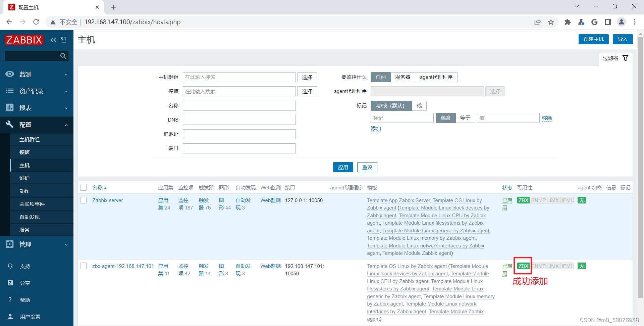Click the 配置 wrench icon
644x326 pixels.
10,124
